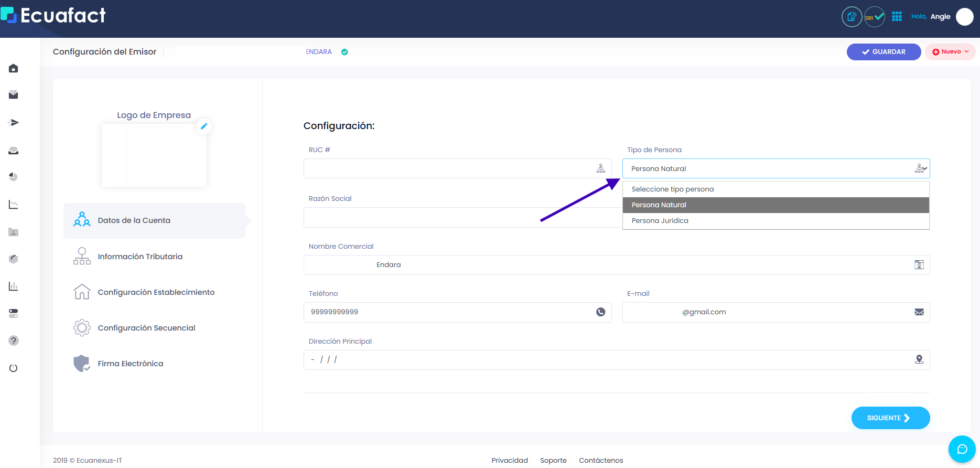
Task: Go to Información Tributaria section
Action: [x=140, y=257]
